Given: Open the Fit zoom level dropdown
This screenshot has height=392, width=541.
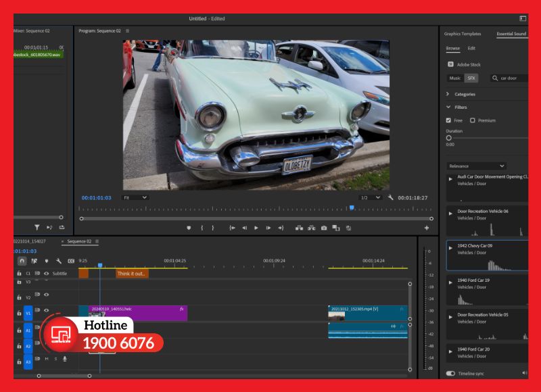Looking at the screenshot, I should click(x=135, y=197).
